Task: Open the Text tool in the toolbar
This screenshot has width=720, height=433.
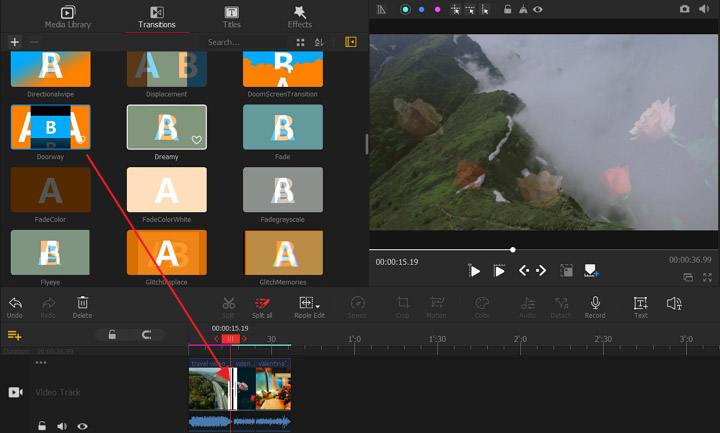Action: click(640, 303)
